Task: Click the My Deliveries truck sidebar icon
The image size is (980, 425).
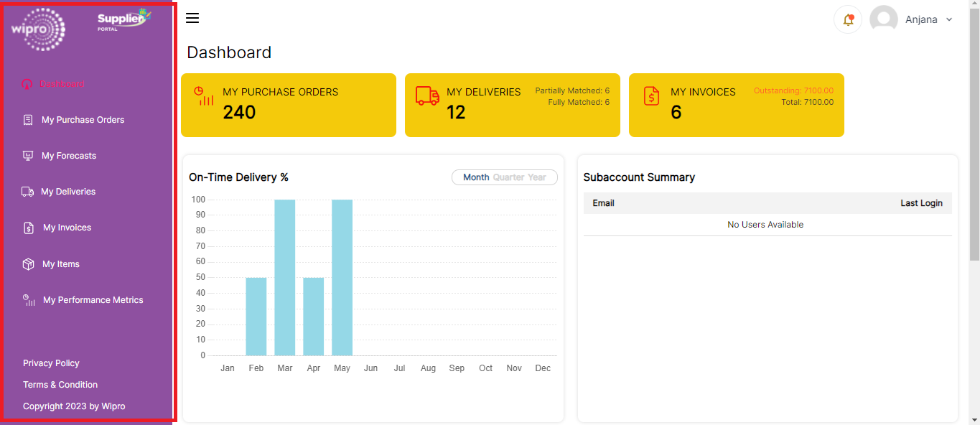Action: (28, 192)
